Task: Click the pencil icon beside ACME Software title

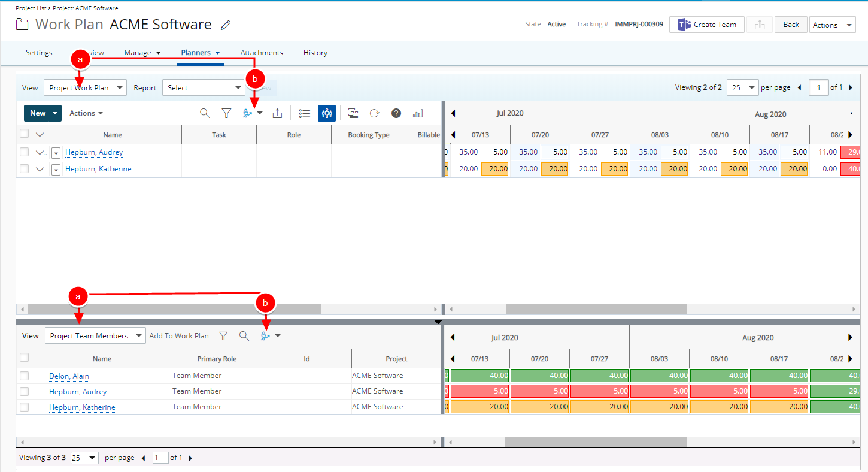Action: 226,25
